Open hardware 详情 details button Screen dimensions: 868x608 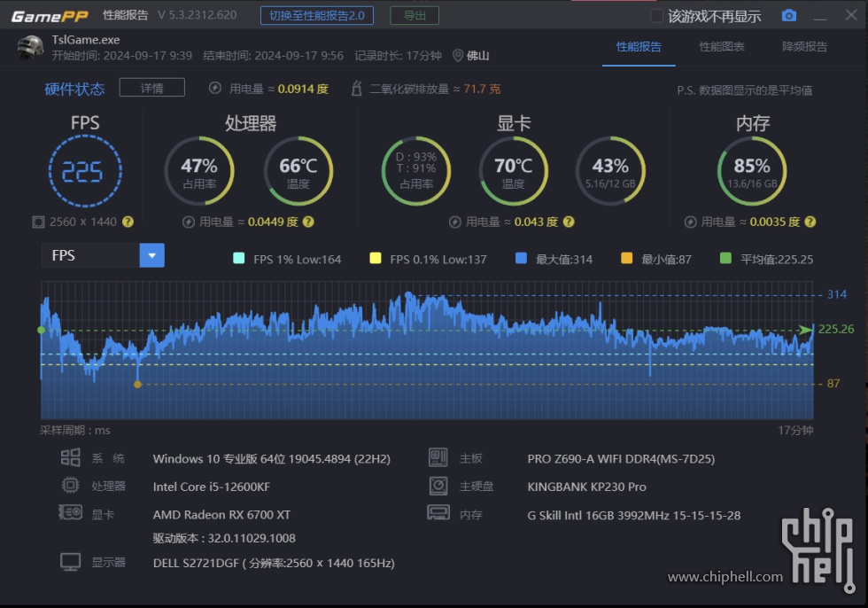pos(151,88)
